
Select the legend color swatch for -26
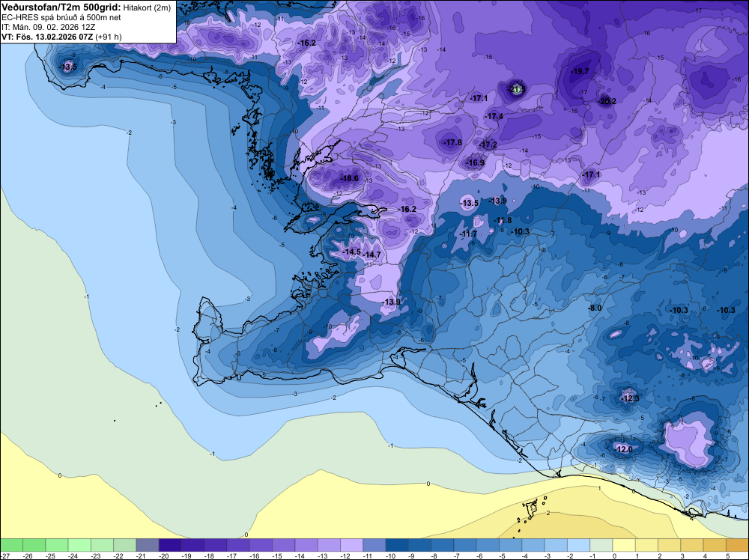pos(34,545)
